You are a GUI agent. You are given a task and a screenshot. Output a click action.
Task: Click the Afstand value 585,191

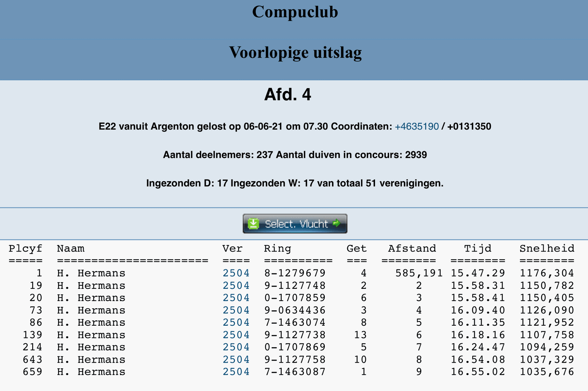419,273
